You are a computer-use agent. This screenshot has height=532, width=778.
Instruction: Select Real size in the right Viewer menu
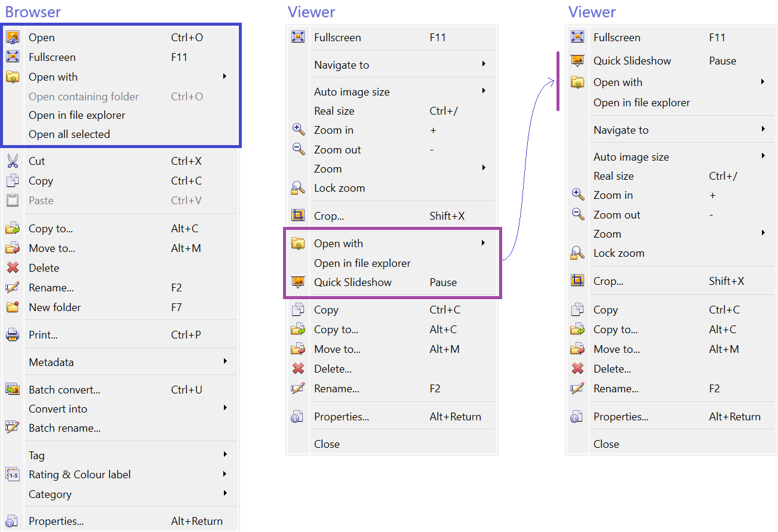click(614, 176)
